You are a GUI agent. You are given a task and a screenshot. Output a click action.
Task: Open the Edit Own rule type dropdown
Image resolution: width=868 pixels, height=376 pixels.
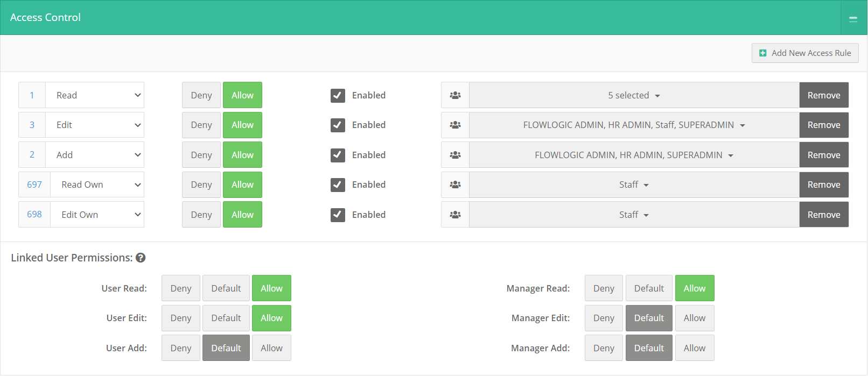coord(97,215)
